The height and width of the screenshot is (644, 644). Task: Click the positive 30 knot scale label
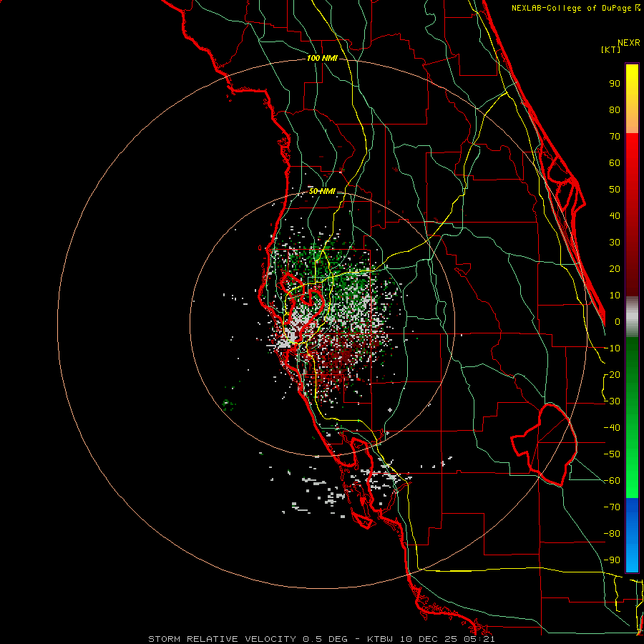(x=615, y=243)
